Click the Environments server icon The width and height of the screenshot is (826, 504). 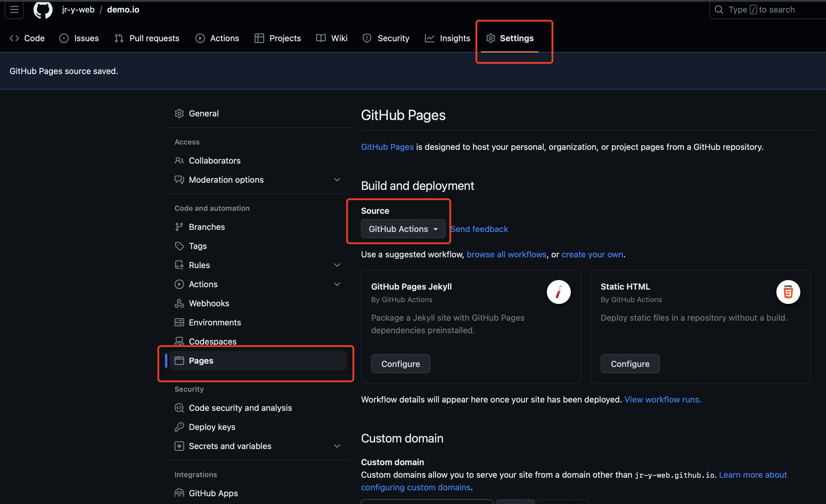(x=179, y=322)
